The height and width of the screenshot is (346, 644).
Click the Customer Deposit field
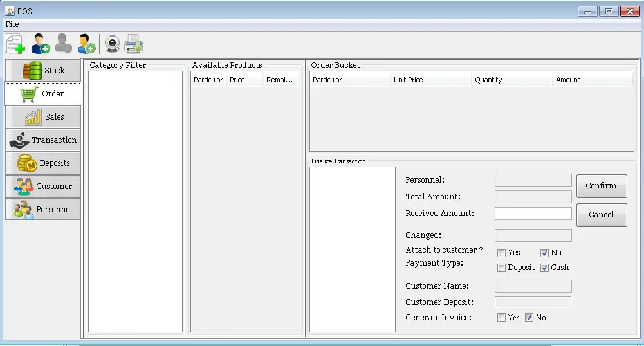pyautogui.click(x=533, y=302)
